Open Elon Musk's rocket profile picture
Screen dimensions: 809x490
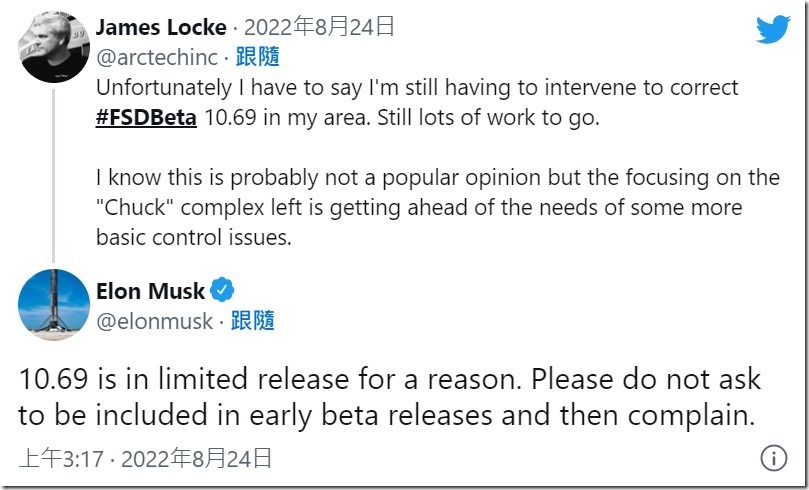[54, 305]
